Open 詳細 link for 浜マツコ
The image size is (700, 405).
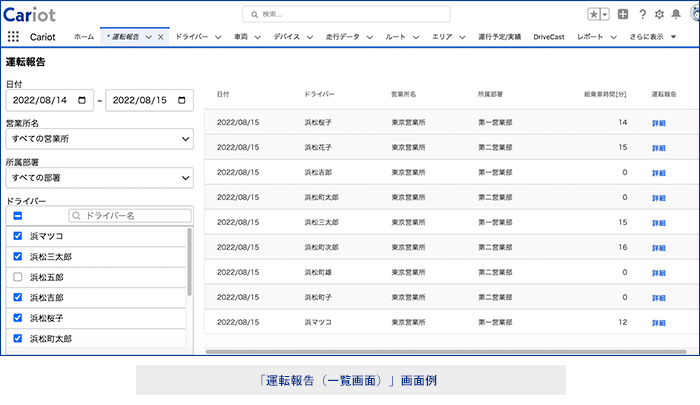point(658,322)
